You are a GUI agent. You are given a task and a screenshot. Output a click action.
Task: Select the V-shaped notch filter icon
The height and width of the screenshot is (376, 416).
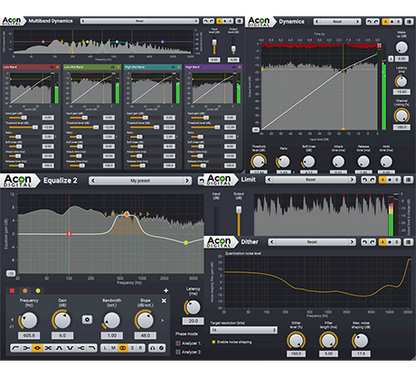click(x=70, y=348)
